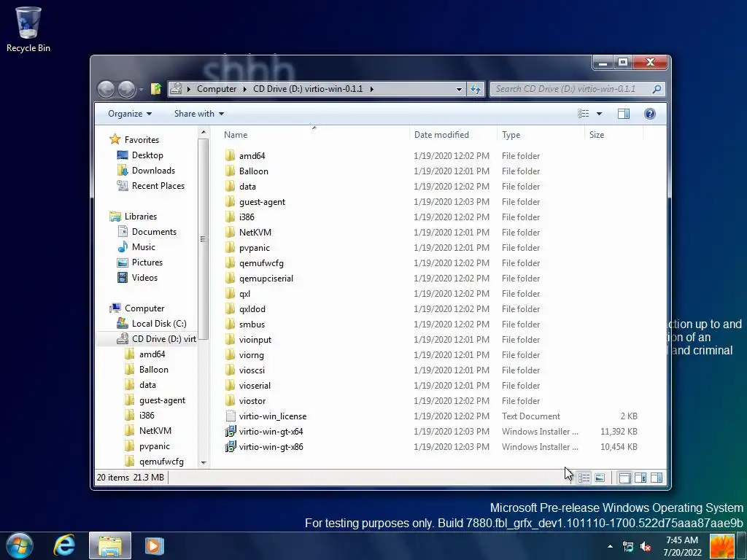Open Windows Media Player from taskbar
747x560 pixels.
click(x=154, y=545)
